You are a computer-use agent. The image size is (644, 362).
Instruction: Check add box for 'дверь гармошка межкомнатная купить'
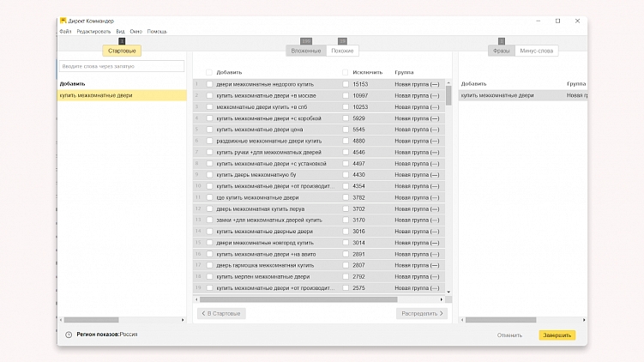point(209,265)
